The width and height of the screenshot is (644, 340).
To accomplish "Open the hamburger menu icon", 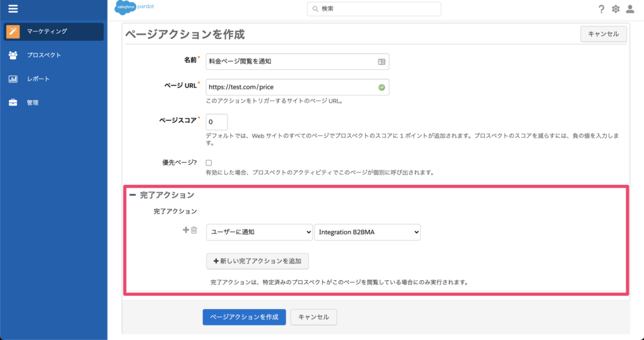I will pyautogui.click(x=13, y=8).
